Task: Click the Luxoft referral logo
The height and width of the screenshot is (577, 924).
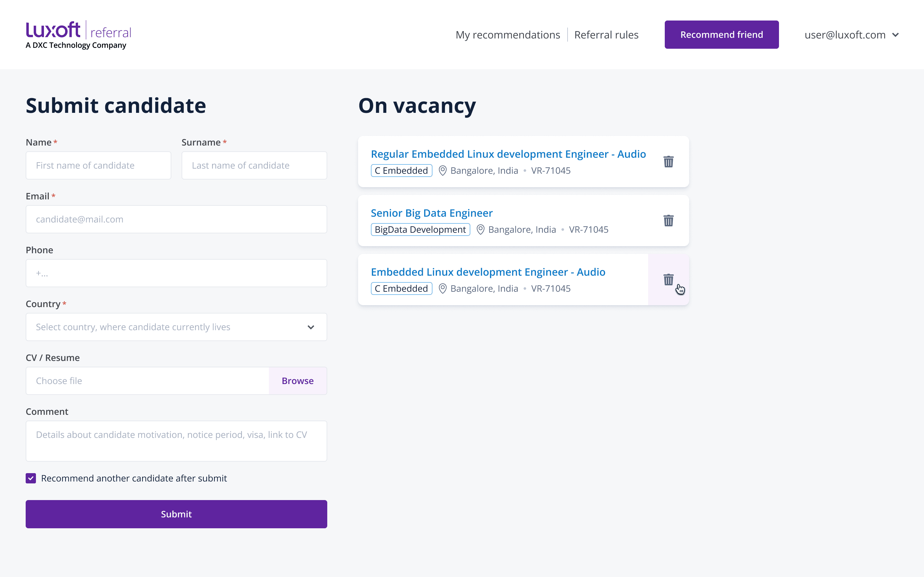Action: (x=78, y=35)
